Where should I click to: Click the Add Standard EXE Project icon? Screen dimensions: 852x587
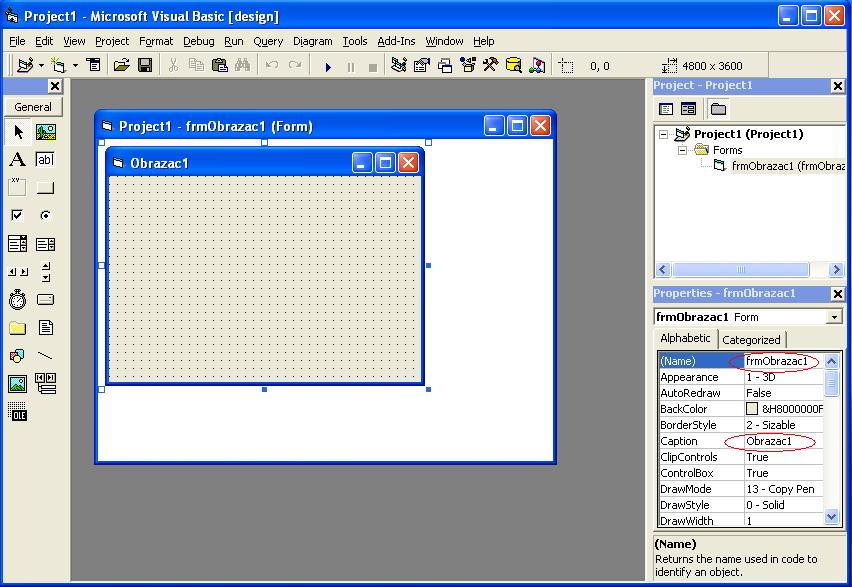[25, 66]
